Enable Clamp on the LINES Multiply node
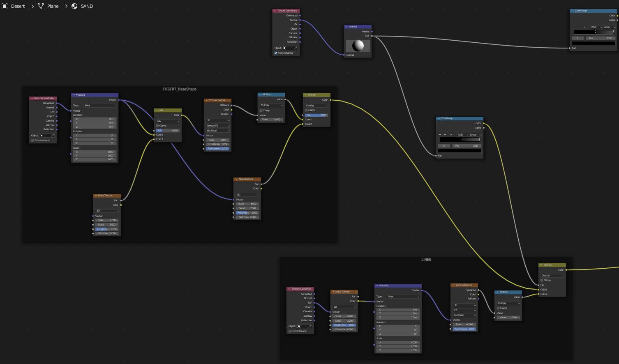 498,308
